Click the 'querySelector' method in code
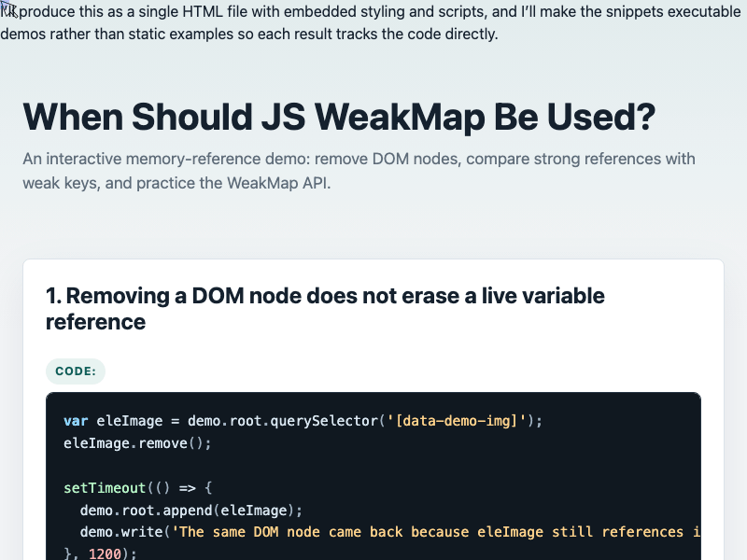 pos(325,421)
